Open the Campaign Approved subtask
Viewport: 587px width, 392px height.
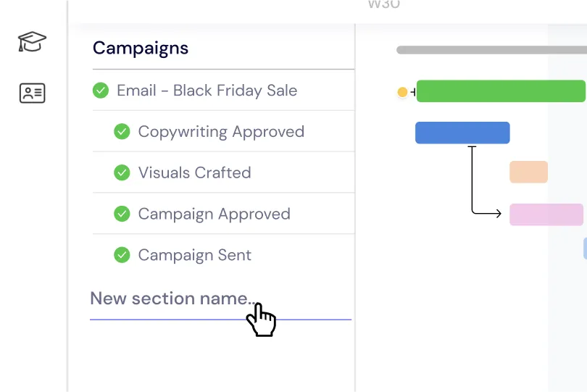214,214
